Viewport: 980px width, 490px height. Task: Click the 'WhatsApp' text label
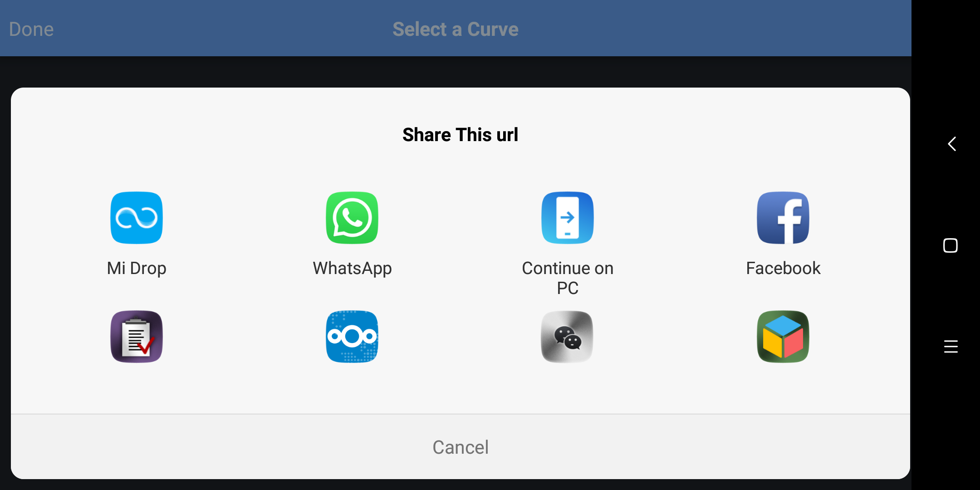point(352,268)
